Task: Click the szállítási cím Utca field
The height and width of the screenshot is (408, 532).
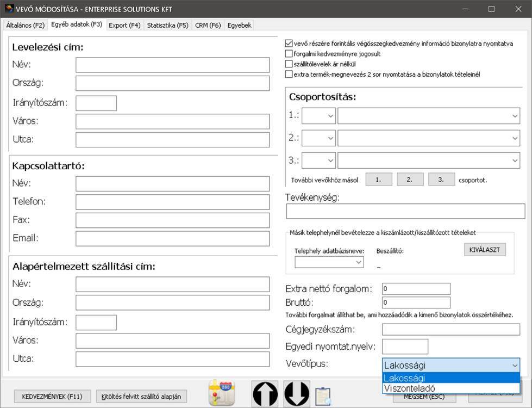Action: [x=172, y=359]
